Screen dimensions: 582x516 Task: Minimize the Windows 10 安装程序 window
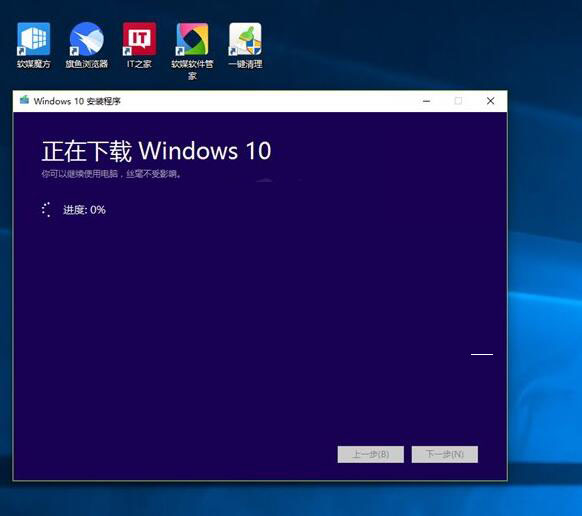426,101
